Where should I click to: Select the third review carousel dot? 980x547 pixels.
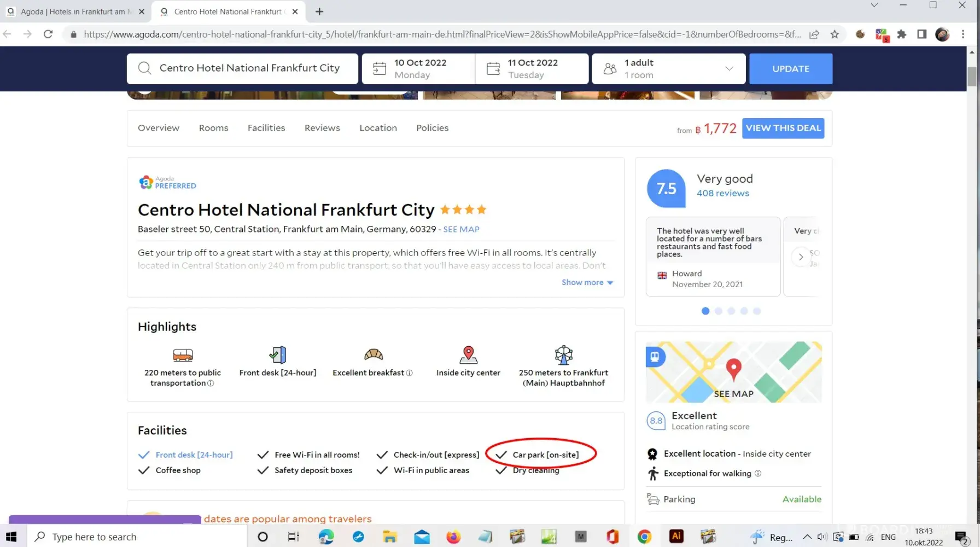click(731, 311)
